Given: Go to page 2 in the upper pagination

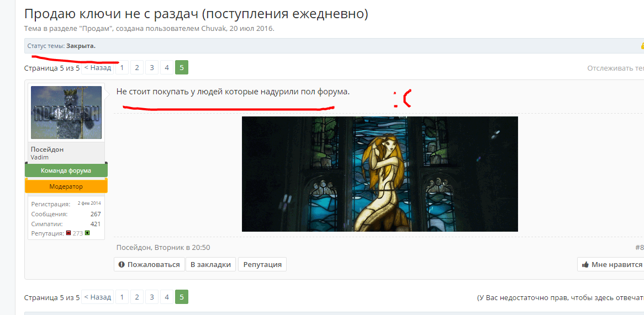Looking at the screenshot, I should (137, 68).
